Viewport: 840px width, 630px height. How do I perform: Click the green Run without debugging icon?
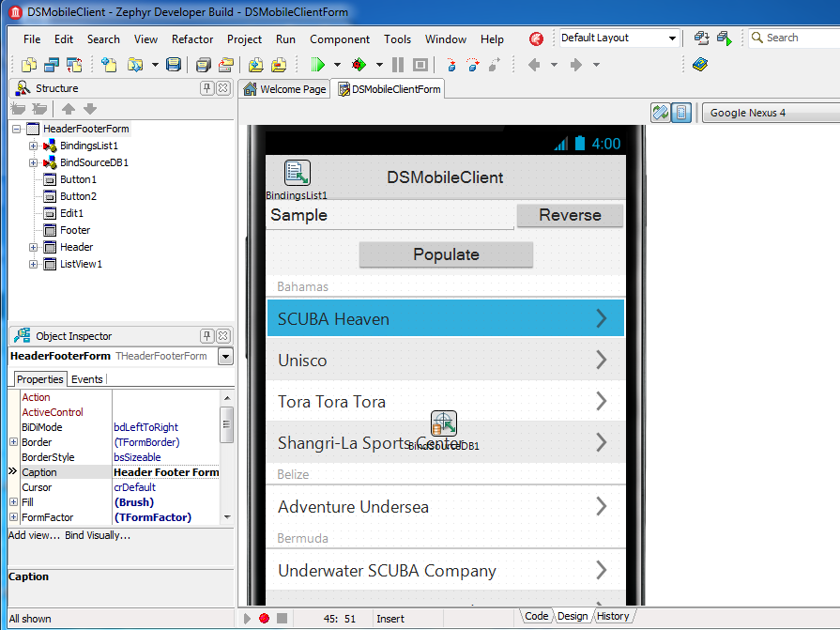[317, 65]
